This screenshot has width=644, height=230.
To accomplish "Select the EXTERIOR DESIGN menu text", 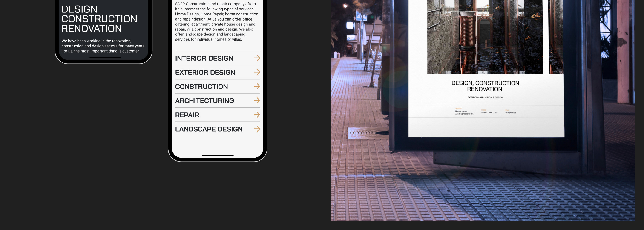I will point(205,73).
